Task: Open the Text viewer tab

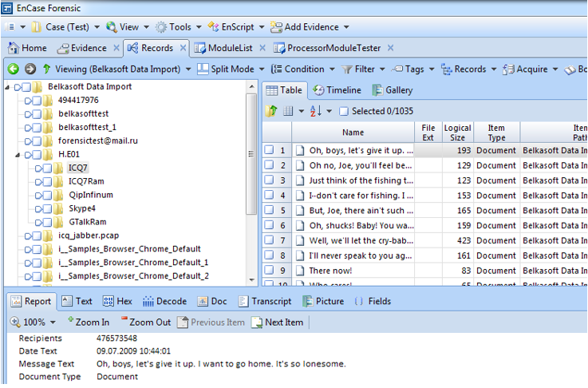Action: coord(77,301)
